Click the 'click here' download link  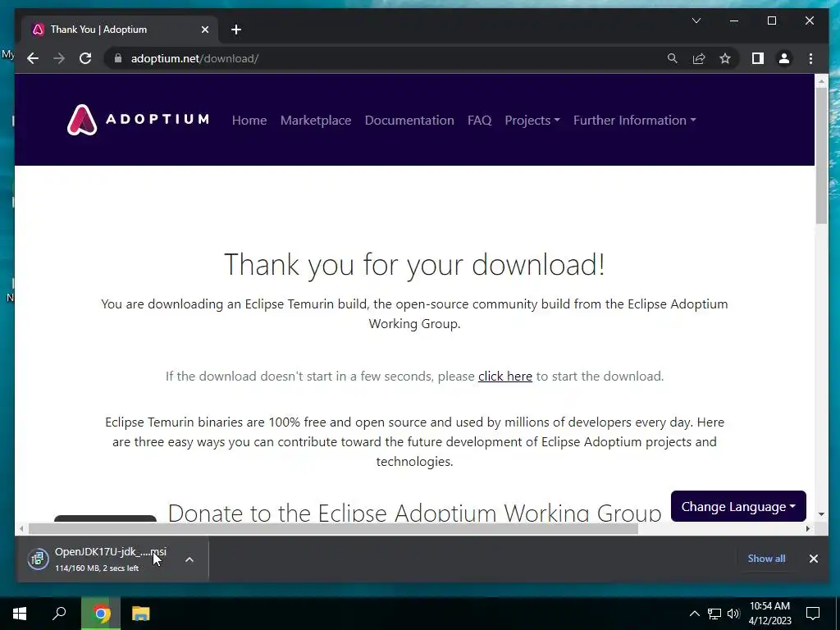tap(505, 376)
